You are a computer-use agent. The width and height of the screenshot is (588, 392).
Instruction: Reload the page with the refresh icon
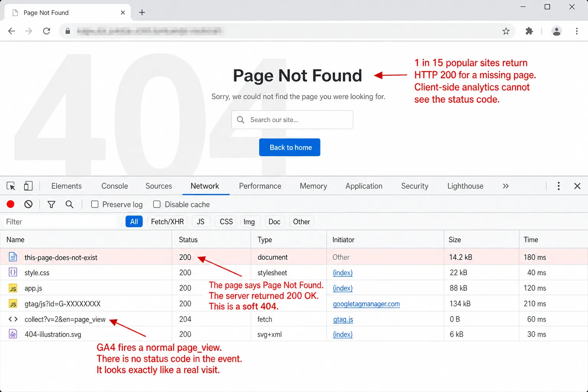(47, 31)
